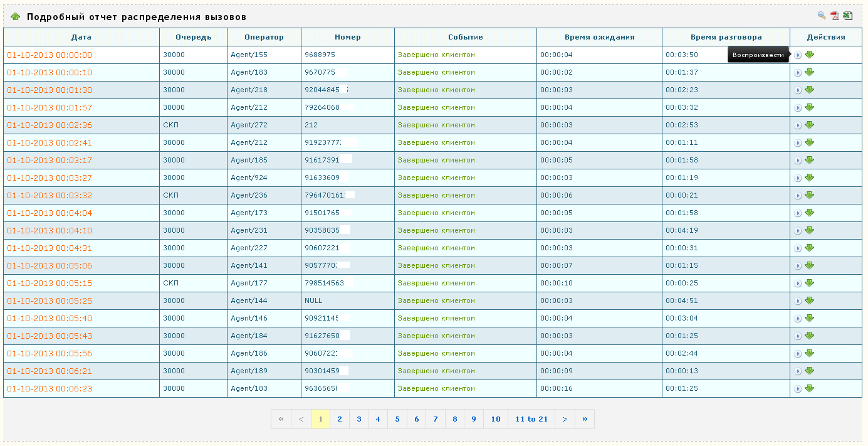Select current page 1 in pagination
Screen dimensions: 868x446
[320, 419]
